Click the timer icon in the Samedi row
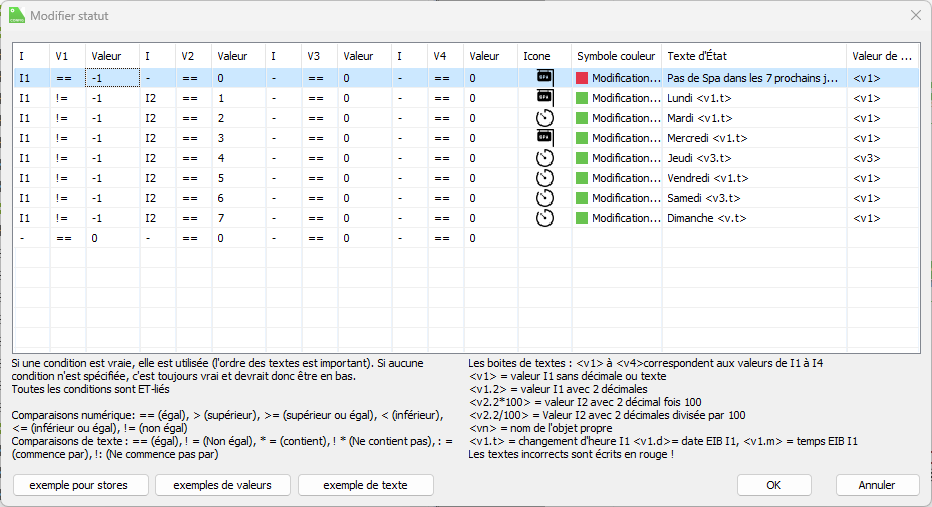This screenshot has width=932, height=507. pos(544,198)
